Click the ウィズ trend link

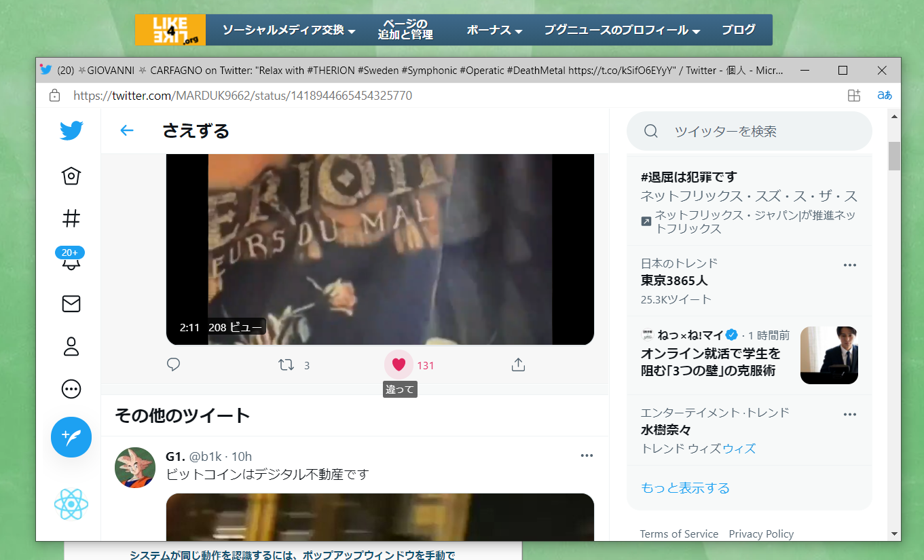pyautogui.click(x=739, y=449)
